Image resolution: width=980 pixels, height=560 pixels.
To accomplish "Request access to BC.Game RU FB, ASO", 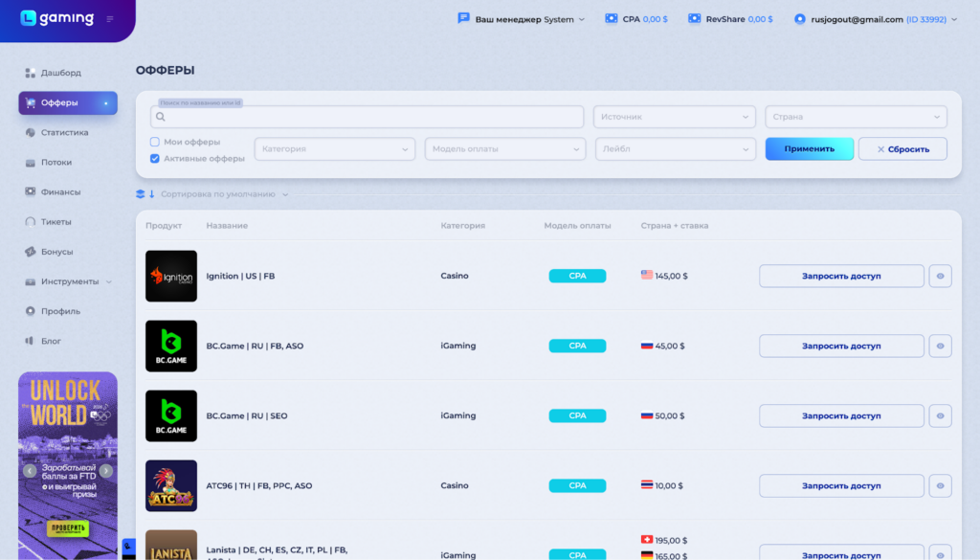I will tap(841, 347).
